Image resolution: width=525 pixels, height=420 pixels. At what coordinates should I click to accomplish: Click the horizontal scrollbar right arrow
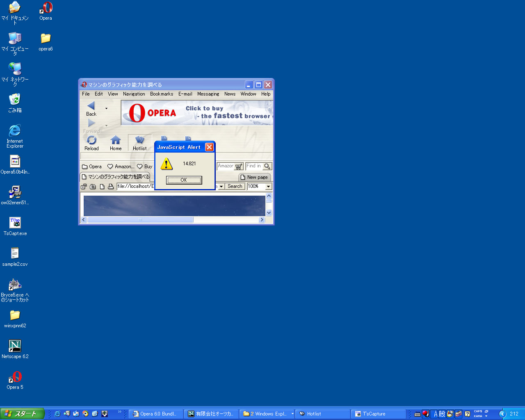coord(262,220)
